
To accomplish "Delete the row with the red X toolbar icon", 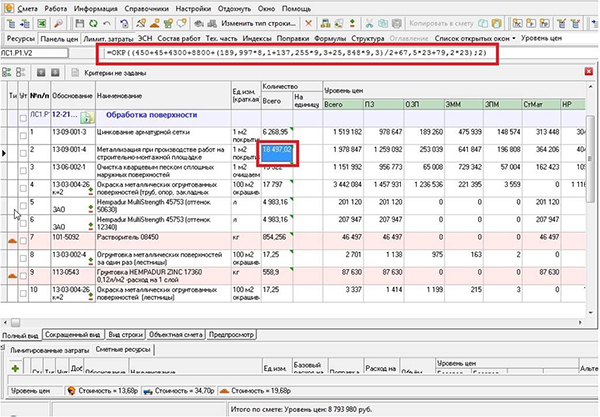I will click(x=308, y=24).
